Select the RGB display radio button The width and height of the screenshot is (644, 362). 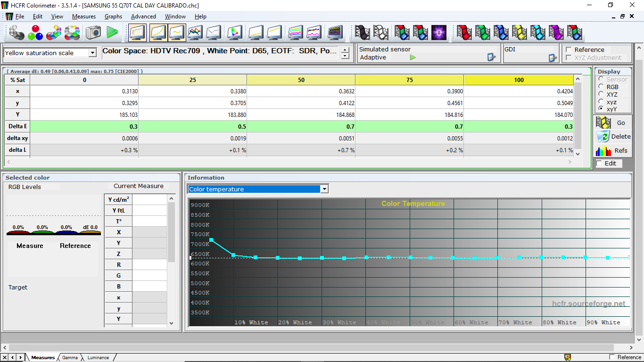tap(601, 87)
